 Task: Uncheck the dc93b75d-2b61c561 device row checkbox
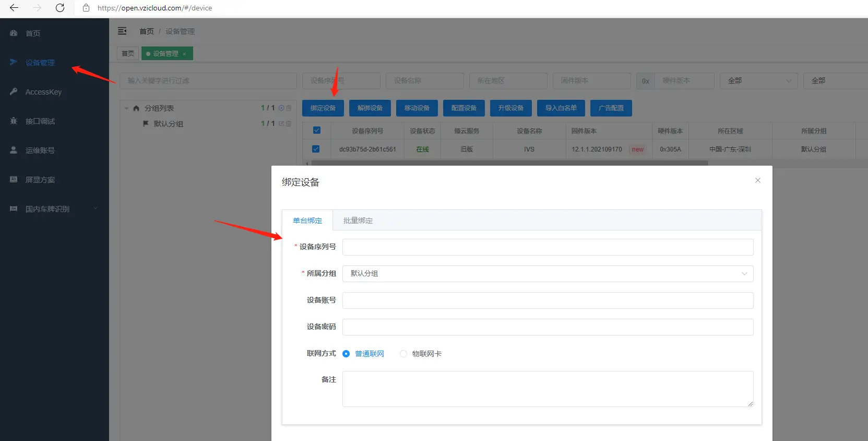tap(316, 149)
